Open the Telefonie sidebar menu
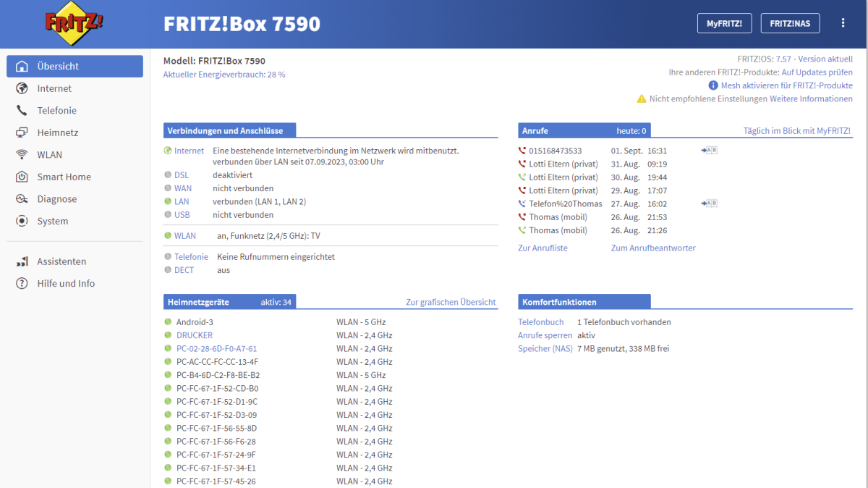This screenshot has height=488, width=868. point(75,111)
